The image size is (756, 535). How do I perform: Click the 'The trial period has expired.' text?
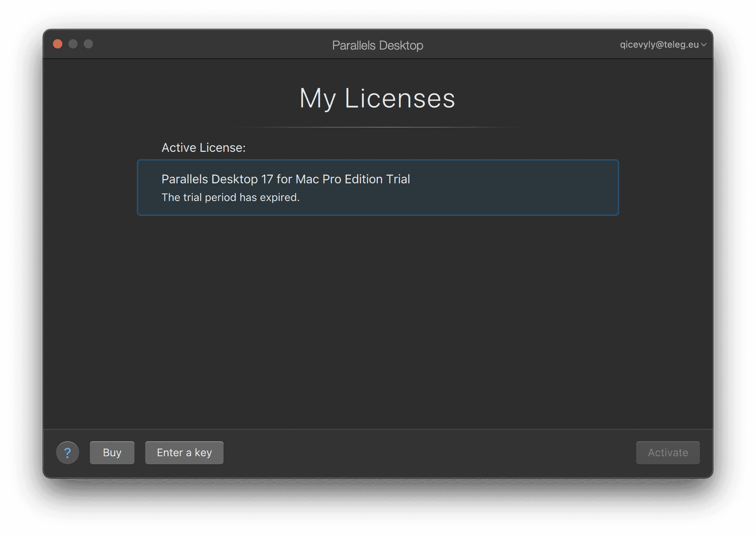230,198
